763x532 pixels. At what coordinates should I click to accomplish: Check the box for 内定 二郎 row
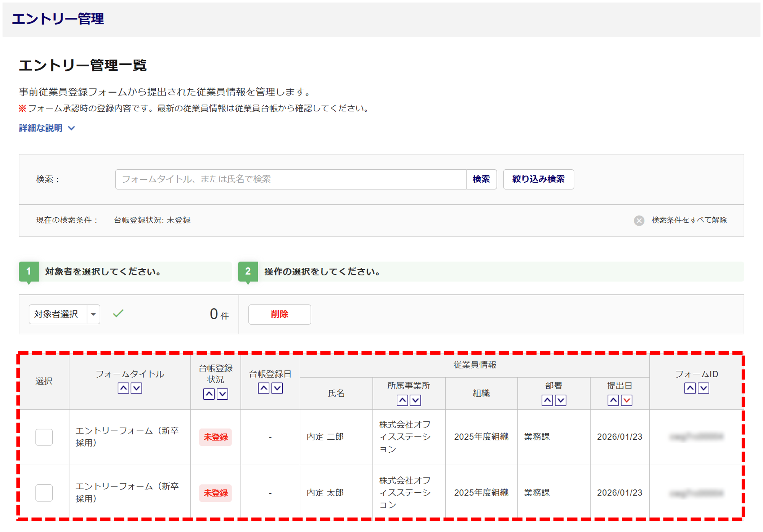coord(44,437)
